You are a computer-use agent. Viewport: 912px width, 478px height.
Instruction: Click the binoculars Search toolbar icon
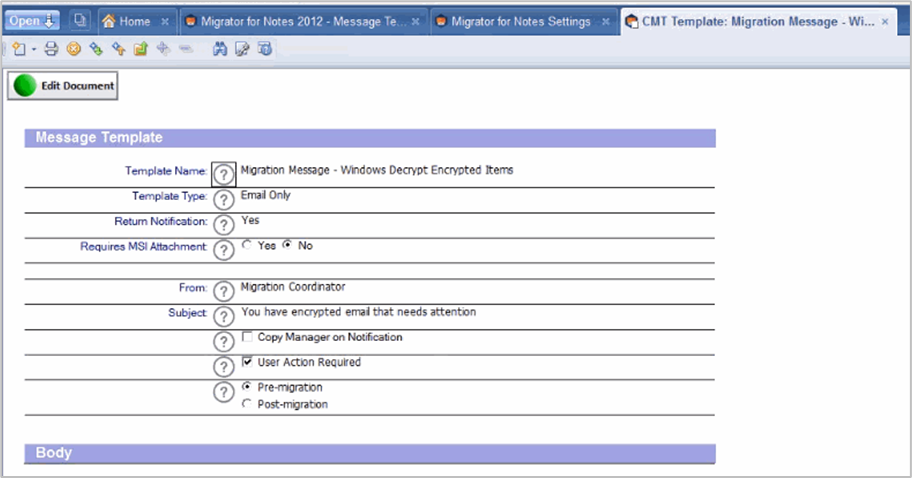click(220, 49)
